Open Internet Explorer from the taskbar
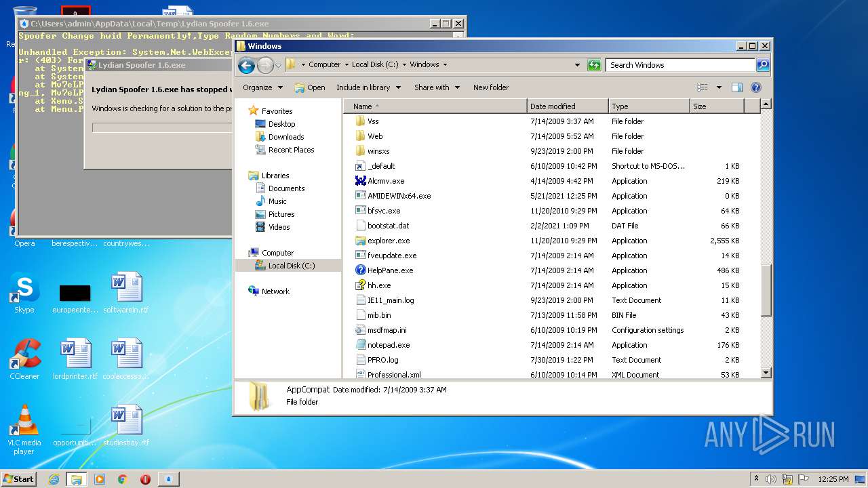Viewport: 868px width, 488px height. pyautogui.click(x=54, y=479)
